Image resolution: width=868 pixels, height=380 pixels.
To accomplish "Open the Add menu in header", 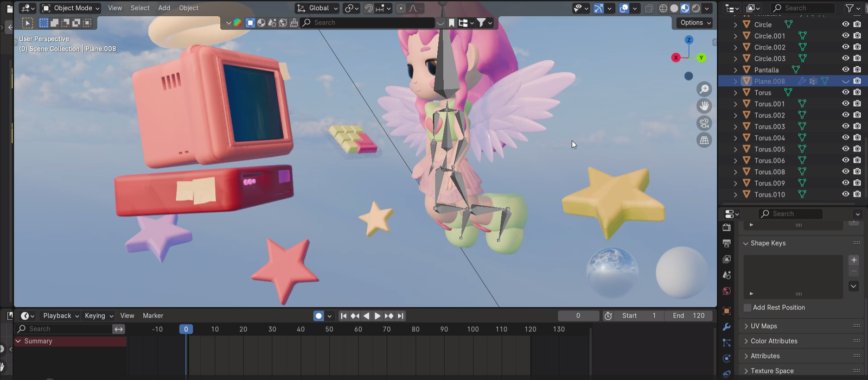I will [164, 8].
